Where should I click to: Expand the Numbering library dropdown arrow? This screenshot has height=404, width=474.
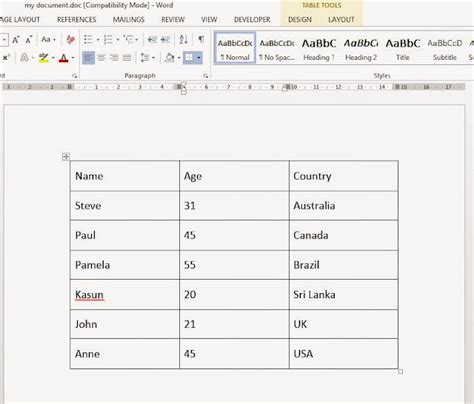point(118,40)
